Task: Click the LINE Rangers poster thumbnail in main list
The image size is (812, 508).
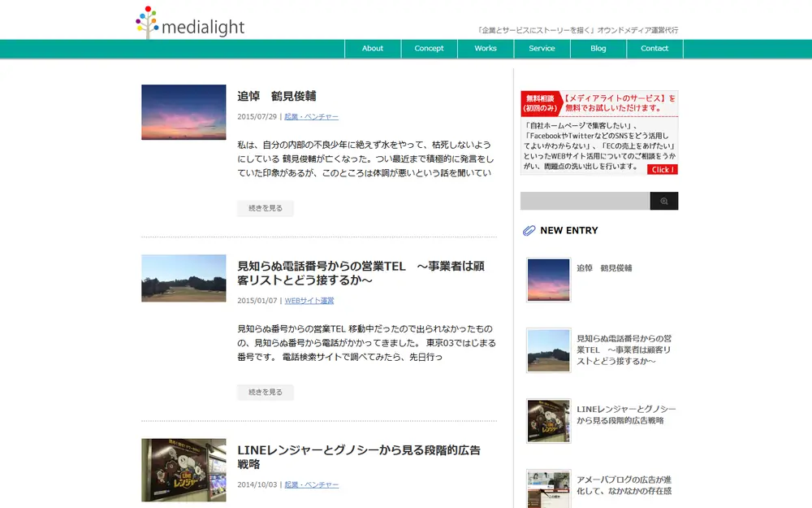Action: (x=184, y=470)
